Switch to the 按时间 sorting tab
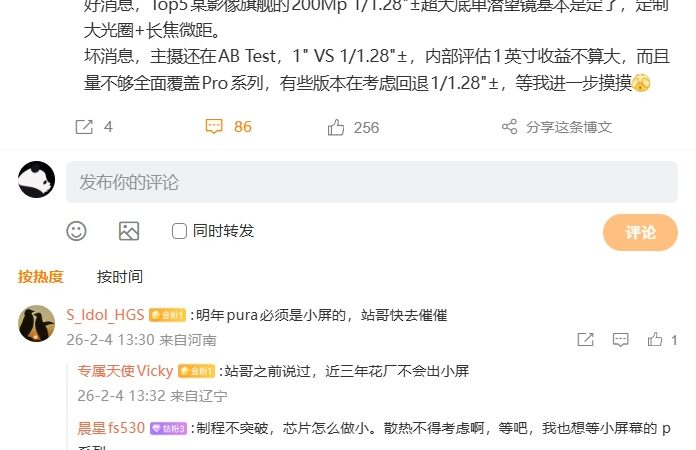696x450 pixels. point(120,276)
